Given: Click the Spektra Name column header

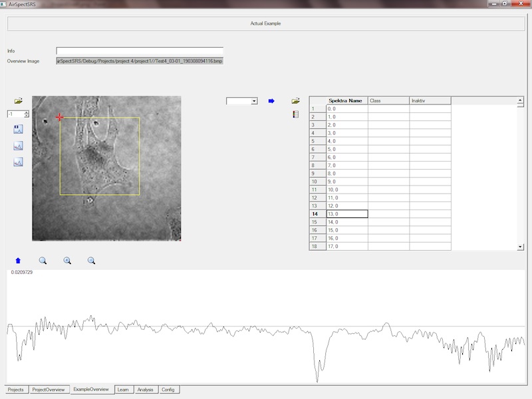Looking at the screenshot, I should click(346, 100).
